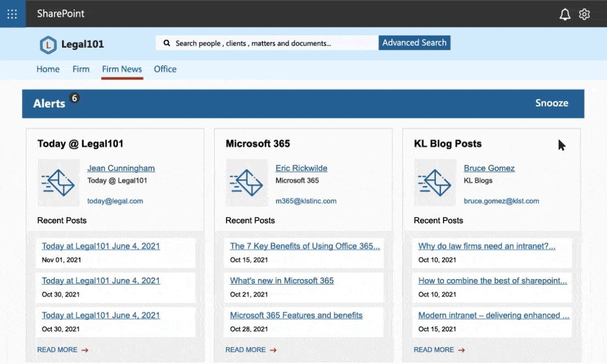Viewport: 607px width, 364px height.
Task: Email m365@klstinc.com
Action: 306,201
